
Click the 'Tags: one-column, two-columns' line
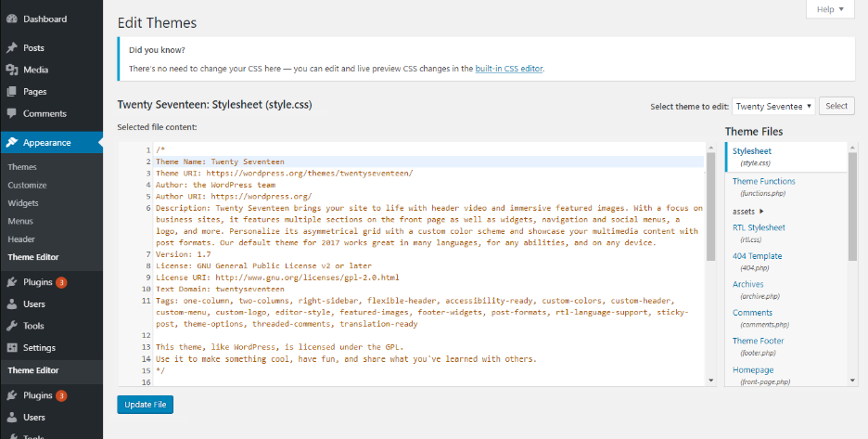tap(422, 312)
